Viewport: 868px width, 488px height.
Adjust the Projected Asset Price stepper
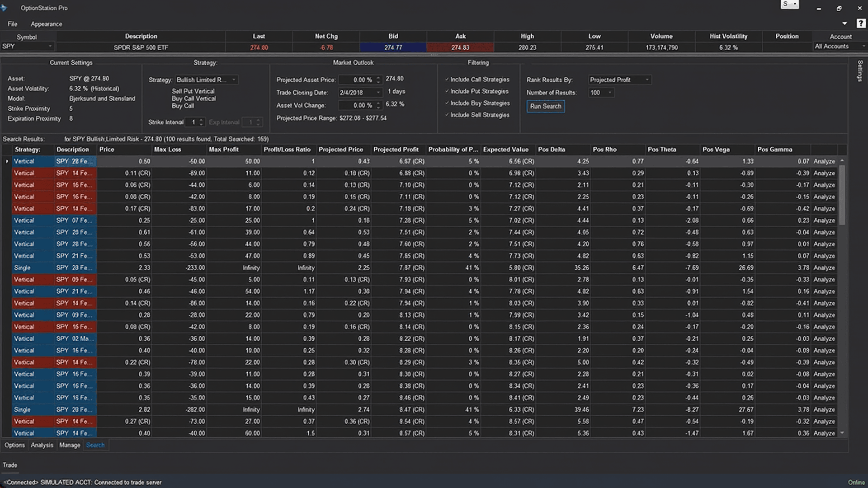tap(378, 80)
